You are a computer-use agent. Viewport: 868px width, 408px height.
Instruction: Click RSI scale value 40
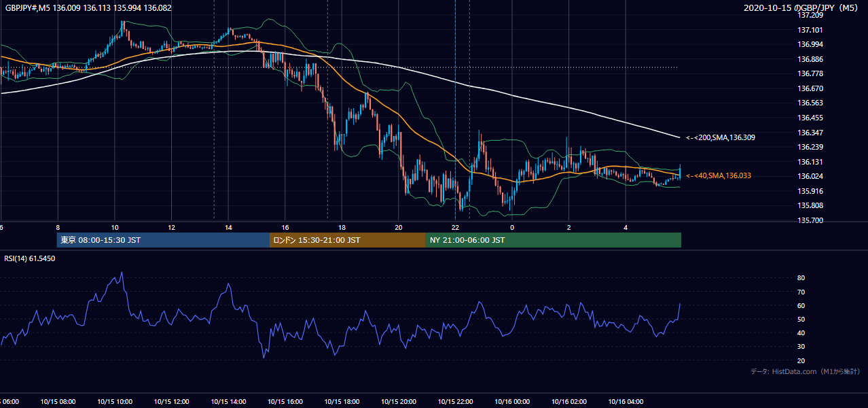(801, 333)
